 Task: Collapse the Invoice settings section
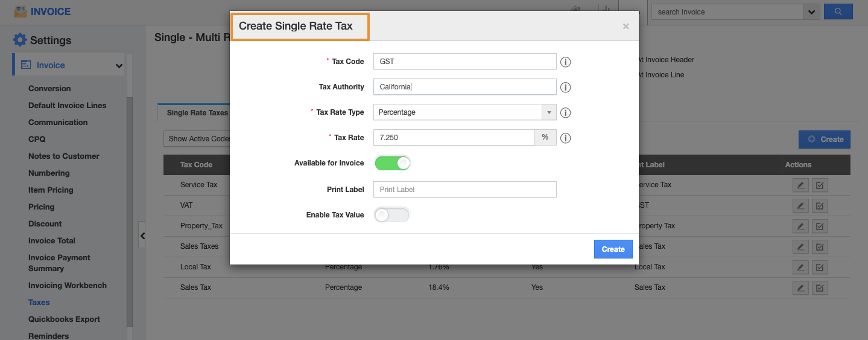(x=119, y=66)
